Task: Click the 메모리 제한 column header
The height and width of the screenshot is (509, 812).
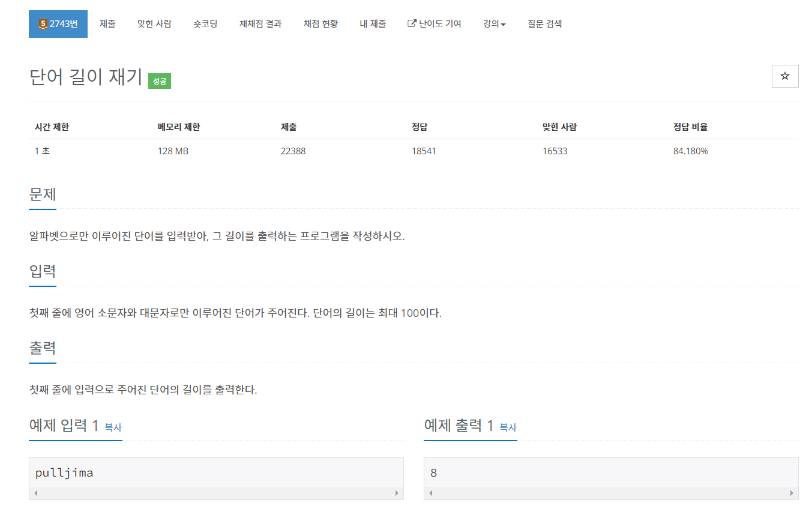Action: click(x=179, y=127)
